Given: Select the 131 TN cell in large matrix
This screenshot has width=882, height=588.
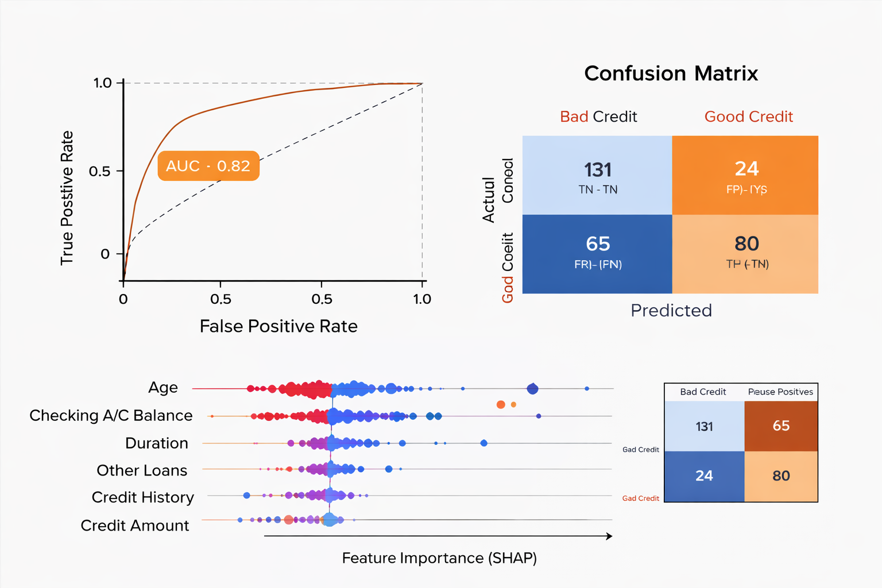Looking at the screenshot, I should click(x=597, y=176).
